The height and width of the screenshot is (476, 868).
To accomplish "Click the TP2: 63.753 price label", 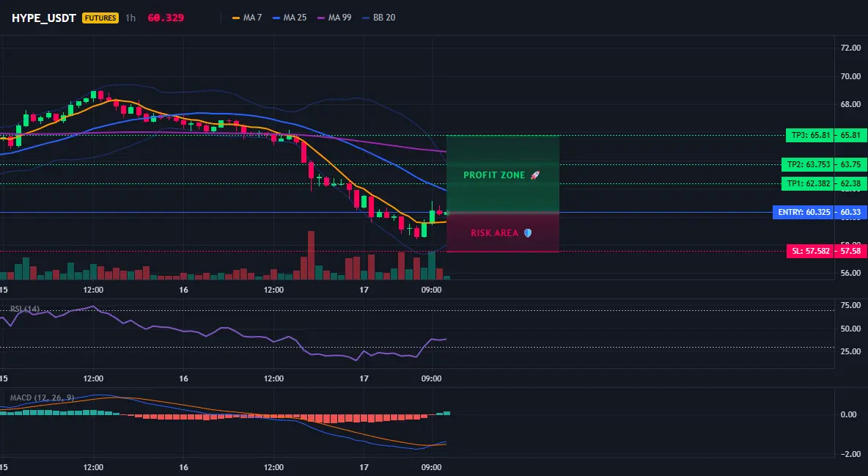I will click(808, 164).
